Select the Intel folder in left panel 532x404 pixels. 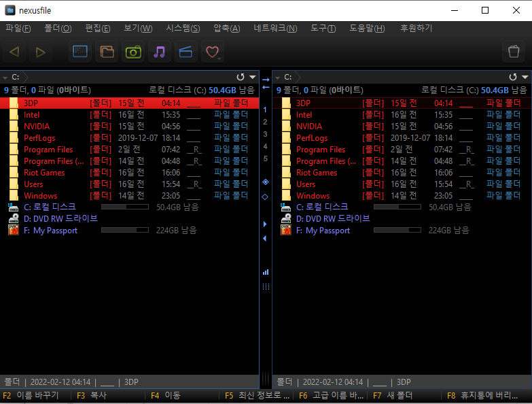(x=129, y=115)
